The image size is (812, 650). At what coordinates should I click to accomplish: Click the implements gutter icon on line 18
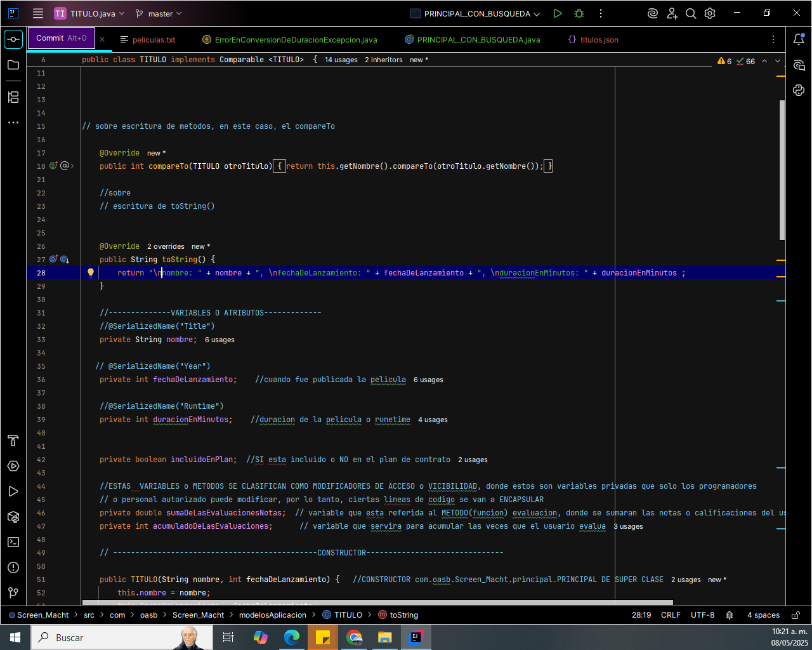(x=53, y=166)
